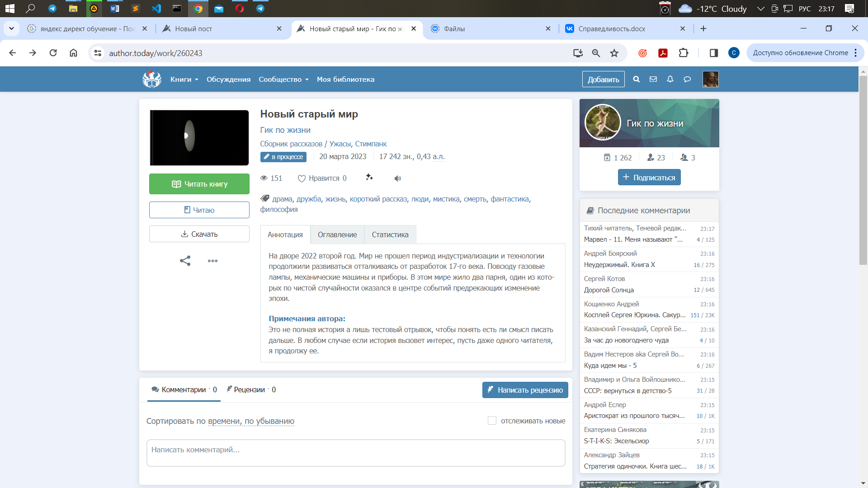The image size is (868, 488).
Task: Open messages envelope icon in header
Action: (653, 79)
